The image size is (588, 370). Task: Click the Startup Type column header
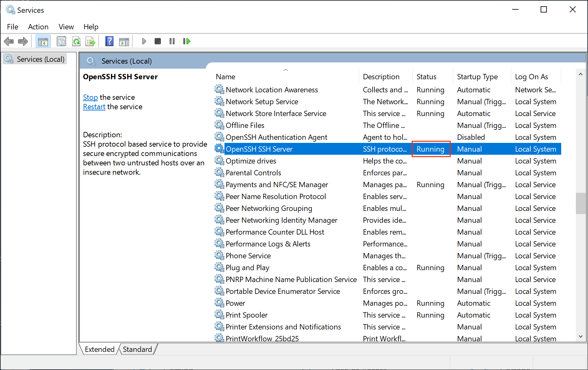(477, 76)
